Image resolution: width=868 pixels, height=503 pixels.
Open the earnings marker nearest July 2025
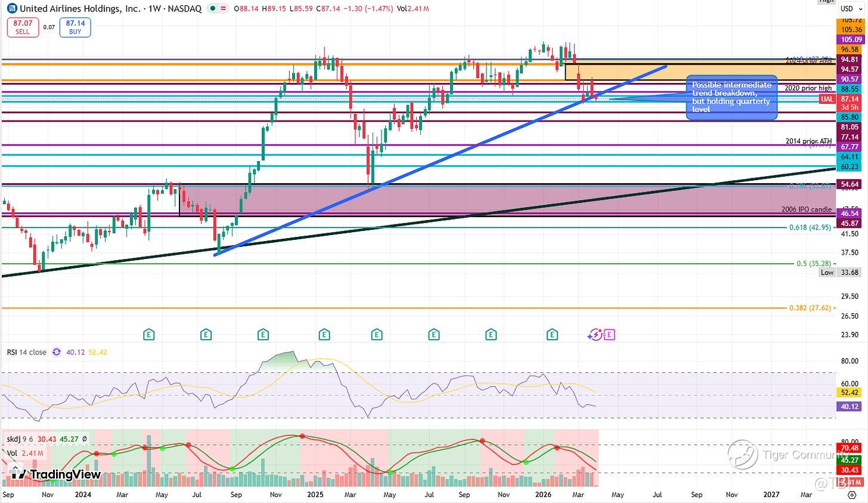point(434,335)
